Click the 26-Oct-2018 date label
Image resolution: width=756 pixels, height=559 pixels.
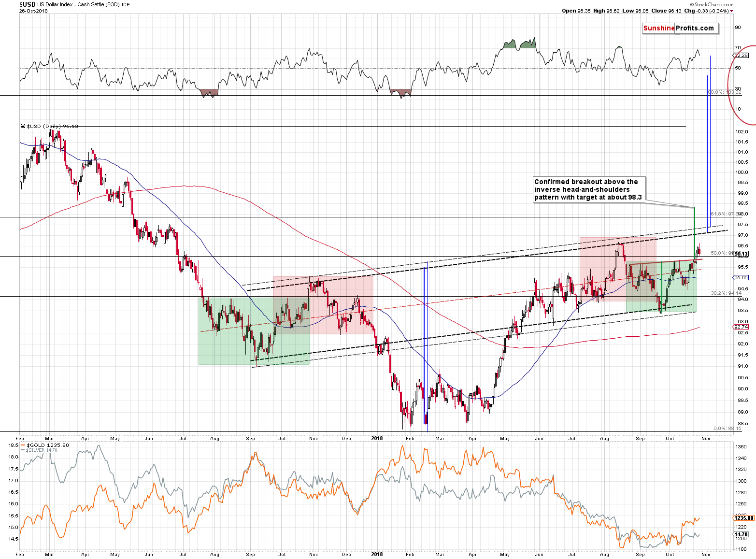click(x=33, y=11)
